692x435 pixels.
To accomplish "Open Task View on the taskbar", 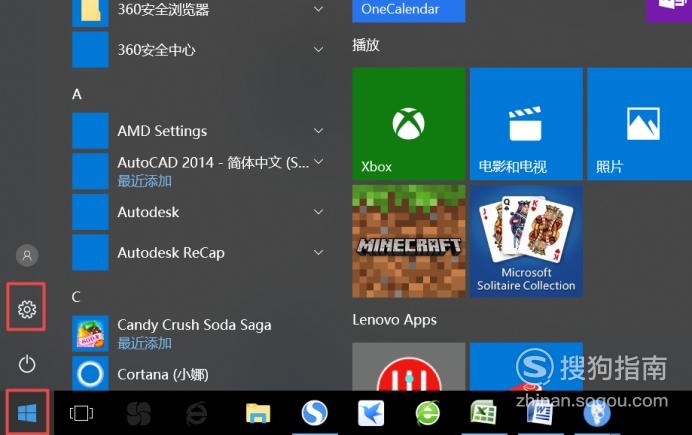I will [81, 413].
